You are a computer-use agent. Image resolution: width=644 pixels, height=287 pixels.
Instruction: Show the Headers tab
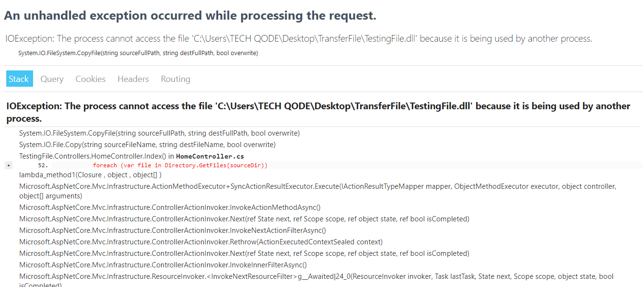tap(133, 79)
